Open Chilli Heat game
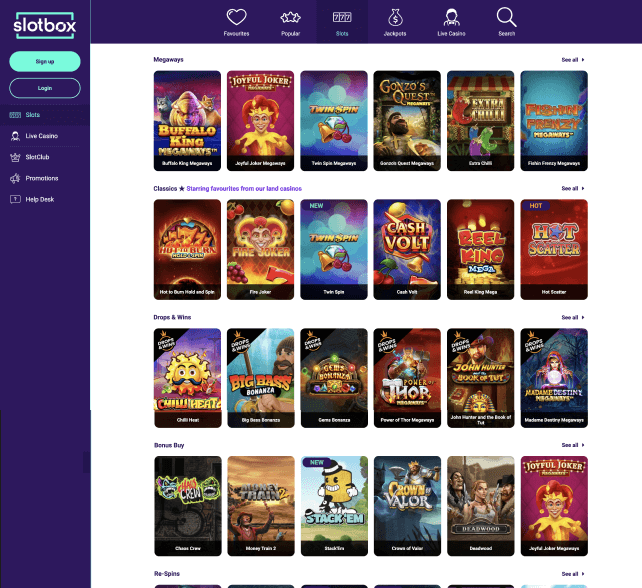This screenshot has width=642, height=588. click(188, 378)
